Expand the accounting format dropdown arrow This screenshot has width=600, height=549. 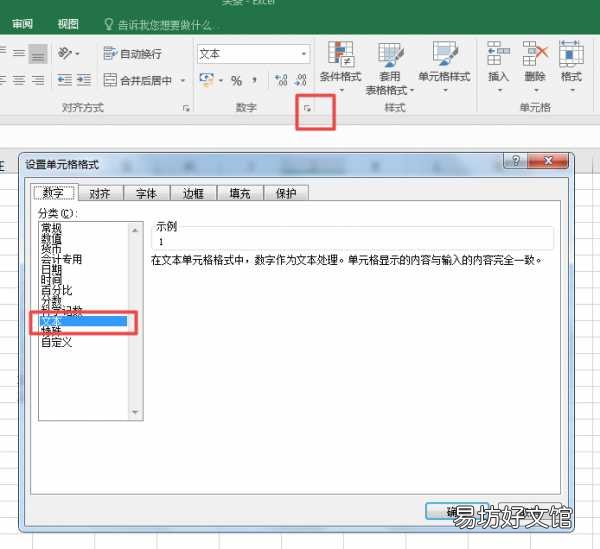(x=221, y=80)
